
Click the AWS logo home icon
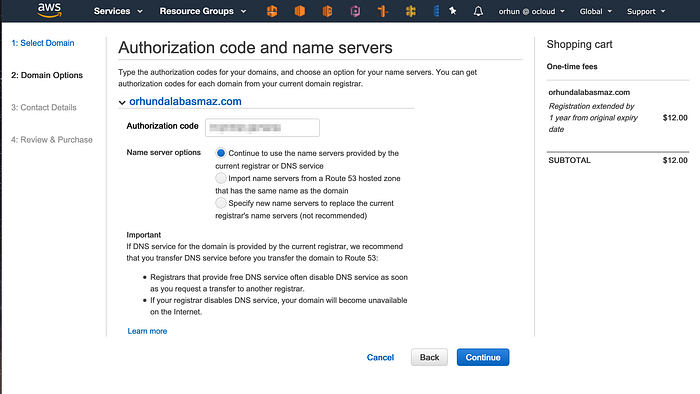tap(49, 10)
